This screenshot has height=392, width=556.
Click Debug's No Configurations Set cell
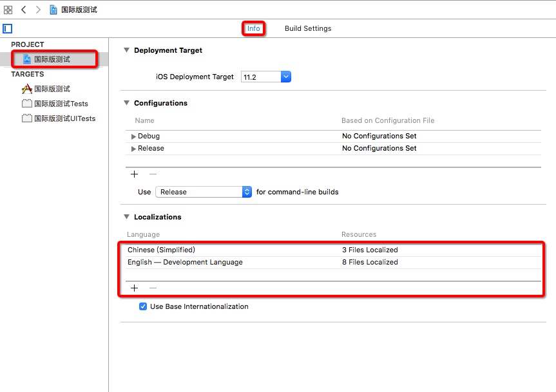pyautogui.click(x=379, y=136)
